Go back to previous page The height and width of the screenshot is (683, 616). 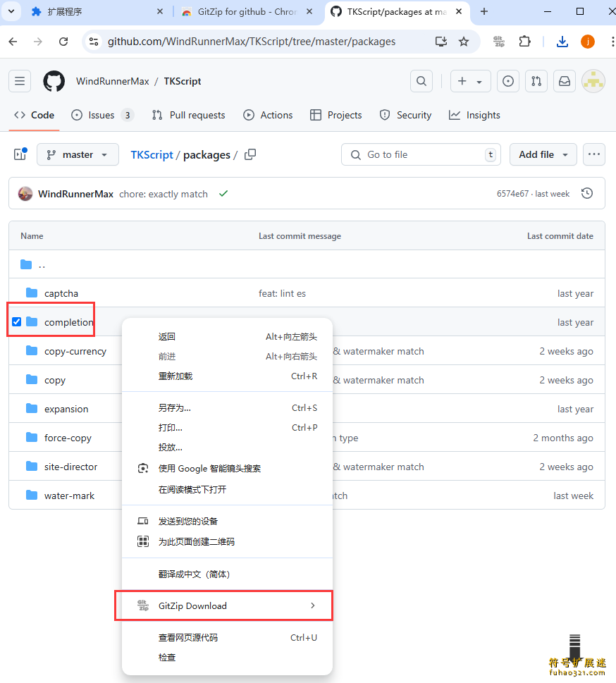13,42
